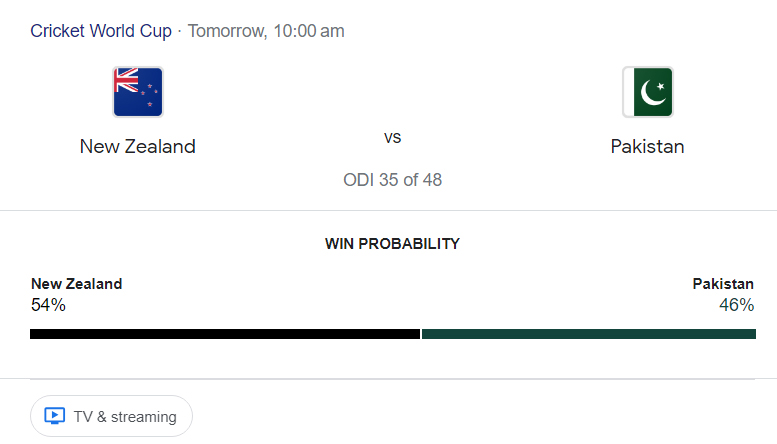Click Pakistan label above probability bar
Screen dimensions: 777x444
(x=723, y=284)
